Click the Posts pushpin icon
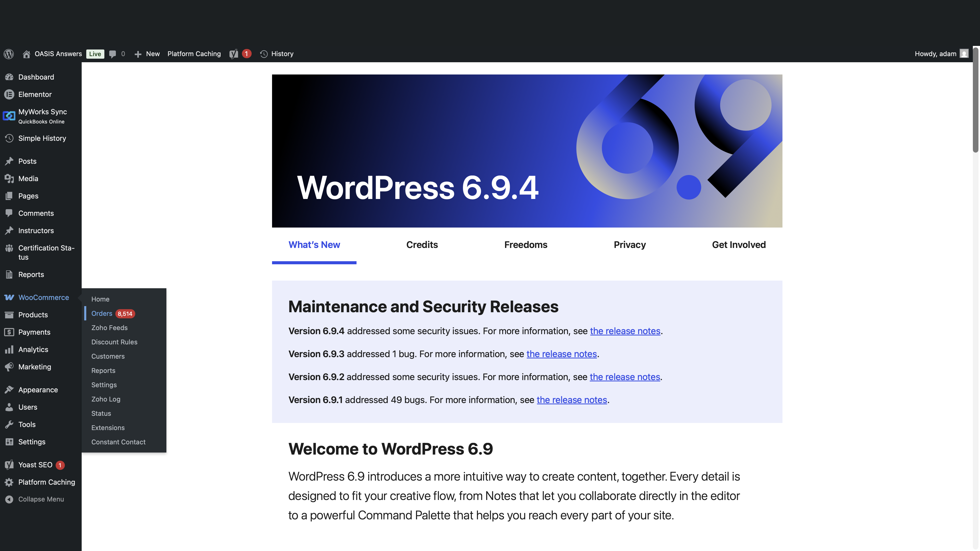The image size is (980, 551). (9, 161)
